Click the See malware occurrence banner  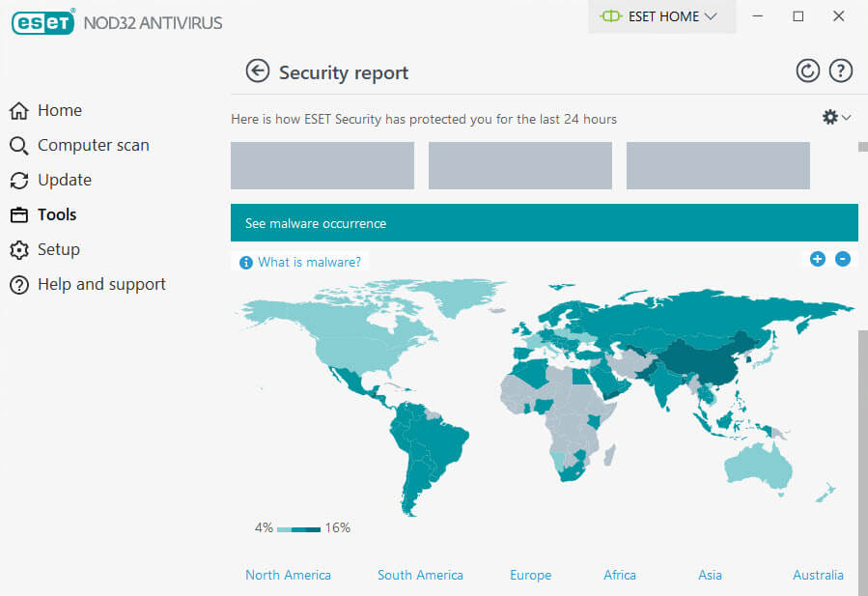[x=544, y=223]
